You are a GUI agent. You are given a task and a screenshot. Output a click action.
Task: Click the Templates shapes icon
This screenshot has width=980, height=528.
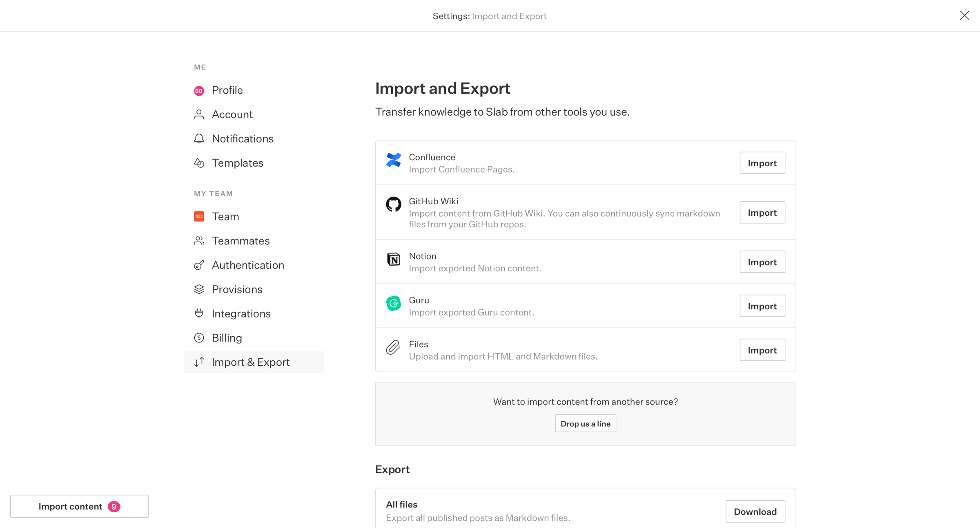click(199, 163)
